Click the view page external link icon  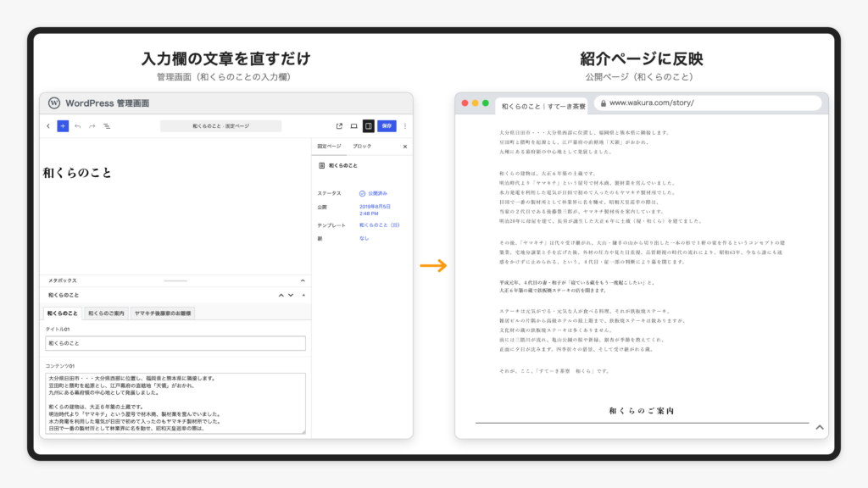[339, 126]
